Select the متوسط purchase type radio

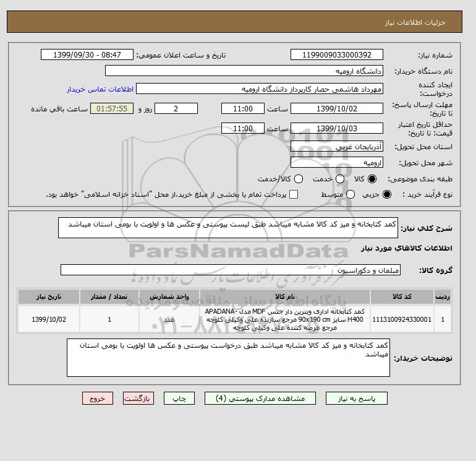(x=351, y=194)
